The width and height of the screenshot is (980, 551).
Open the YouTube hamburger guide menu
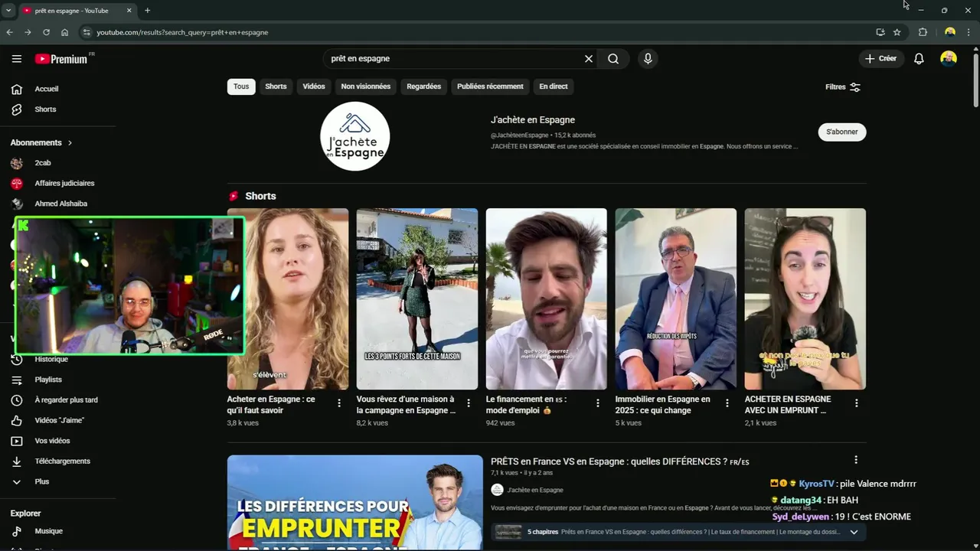(17, 59)
